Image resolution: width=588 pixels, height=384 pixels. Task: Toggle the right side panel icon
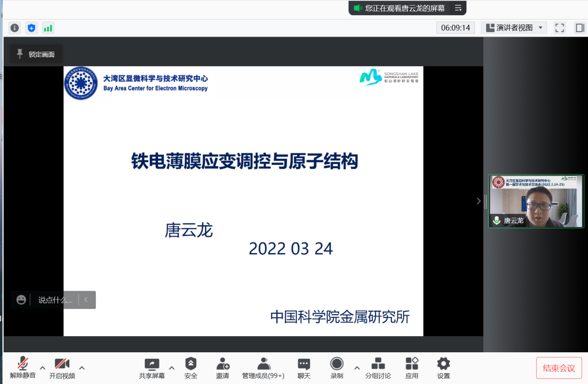click(580, 28)
